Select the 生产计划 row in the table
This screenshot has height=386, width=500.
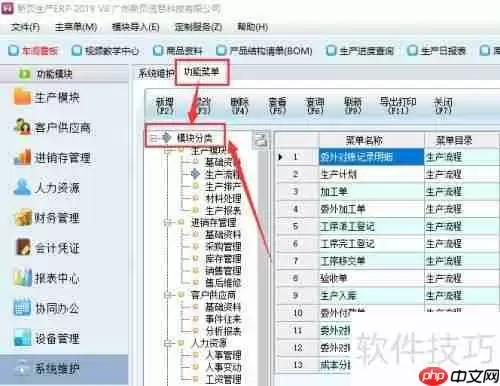(x=388, y=174)
